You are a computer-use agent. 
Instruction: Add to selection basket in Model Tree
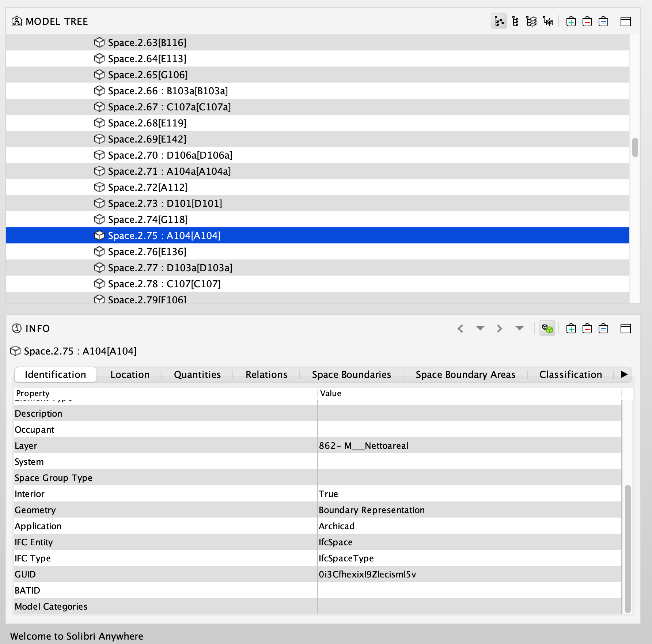[x=571, y=22]
